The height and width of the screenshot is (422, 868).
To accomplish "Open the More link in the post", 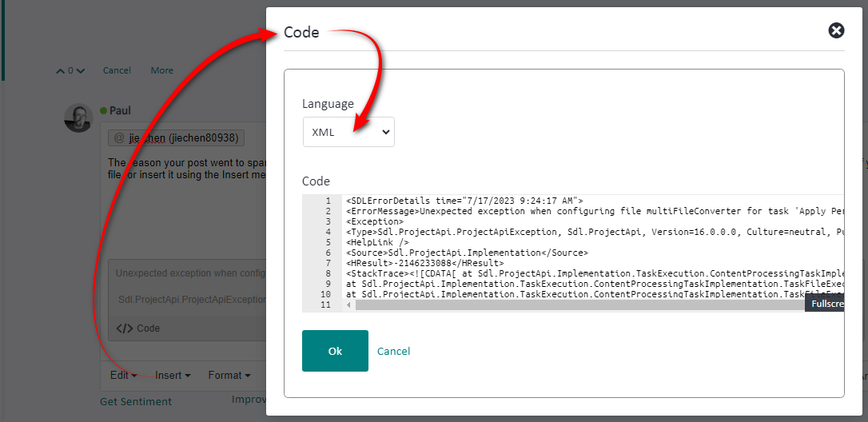I will click(x=161, y=70).
